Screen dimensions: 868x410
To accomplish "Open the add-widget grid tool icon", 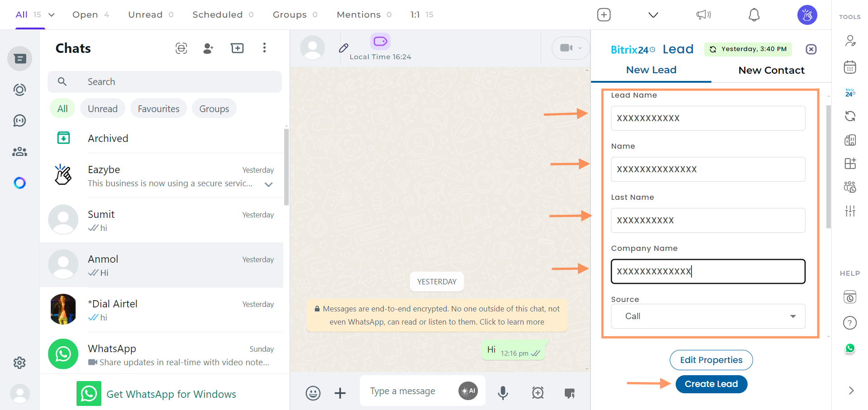I will (x=850, y=163).
